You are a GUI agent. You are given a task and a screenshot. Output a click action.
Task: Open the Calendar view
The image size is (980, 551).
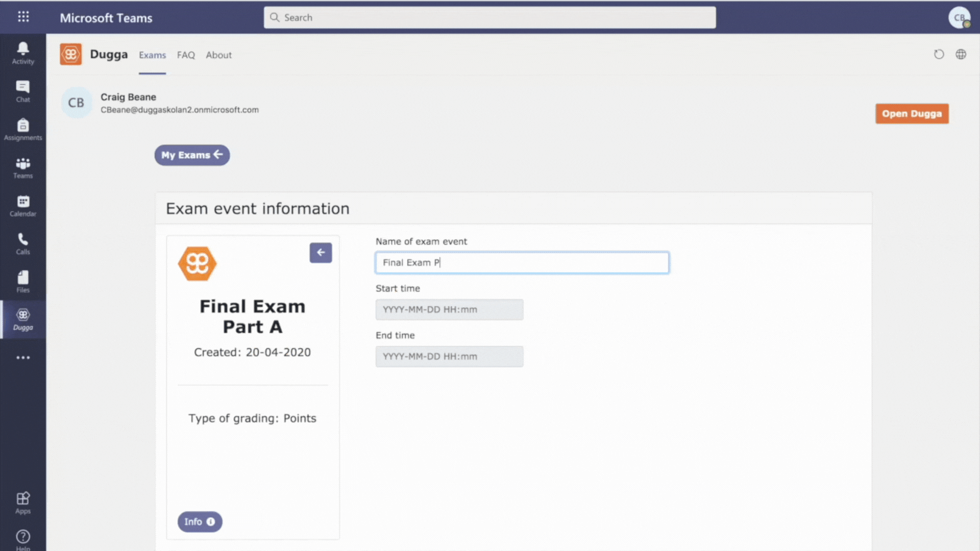[x=23, y=206]
